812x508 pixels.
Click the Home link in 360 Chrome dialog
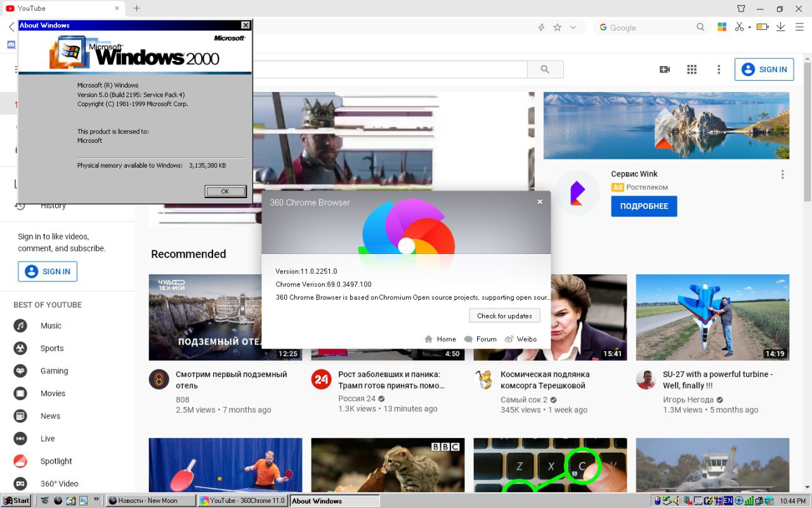[x=440, y=339]
